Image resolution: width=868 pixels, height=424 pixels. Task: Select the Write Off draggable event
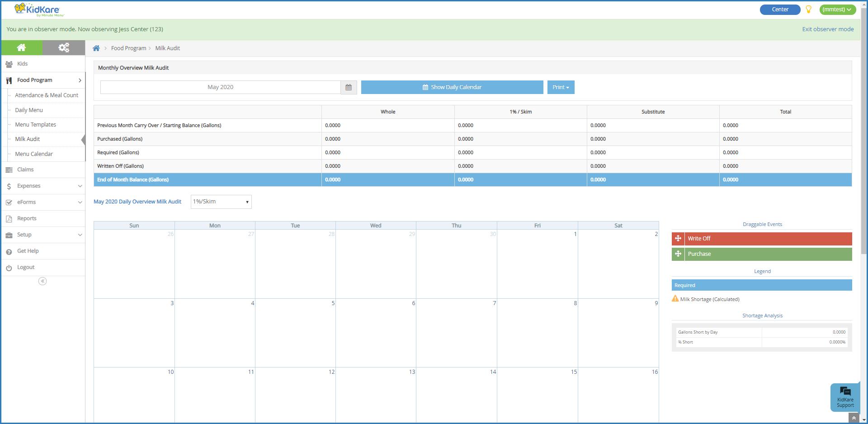[x=762, y=239]
